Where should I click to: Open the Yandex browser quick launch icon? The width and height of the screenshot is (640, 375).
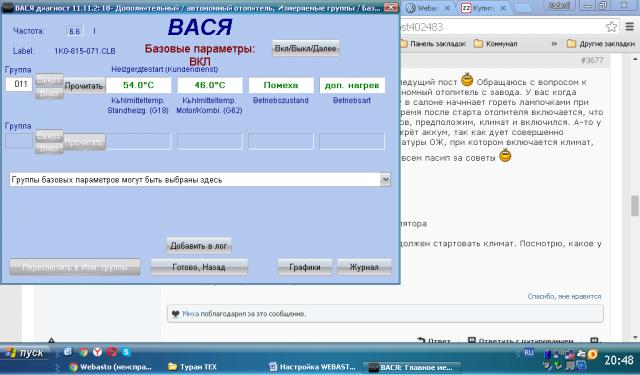(x=98, y=352)
